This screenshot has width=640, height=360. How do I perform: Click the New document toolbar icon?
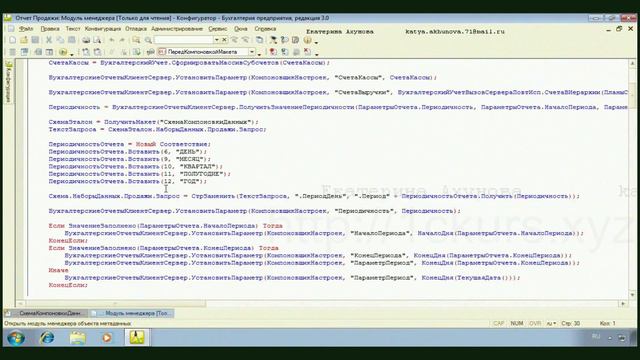pos(13,40)
